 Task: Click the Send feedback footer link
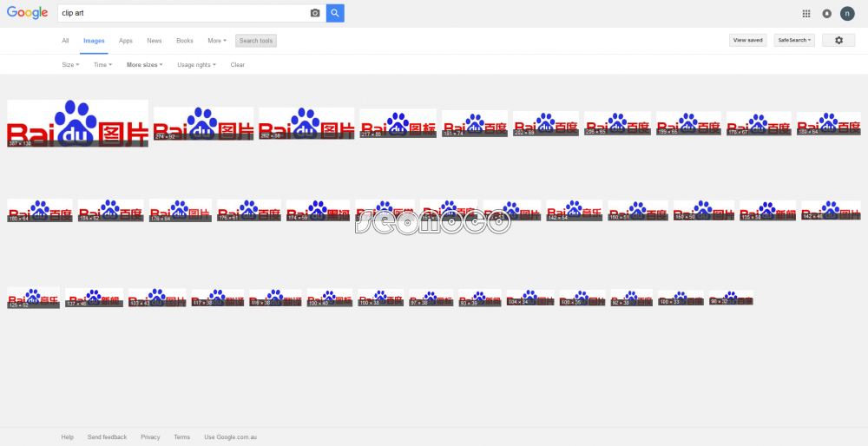(107, 437)
